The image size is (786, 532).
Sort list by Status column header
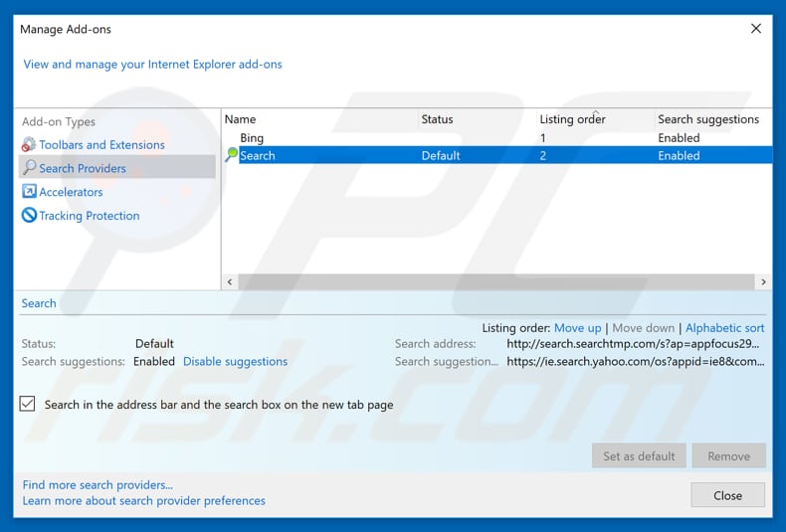coord(437,119)
